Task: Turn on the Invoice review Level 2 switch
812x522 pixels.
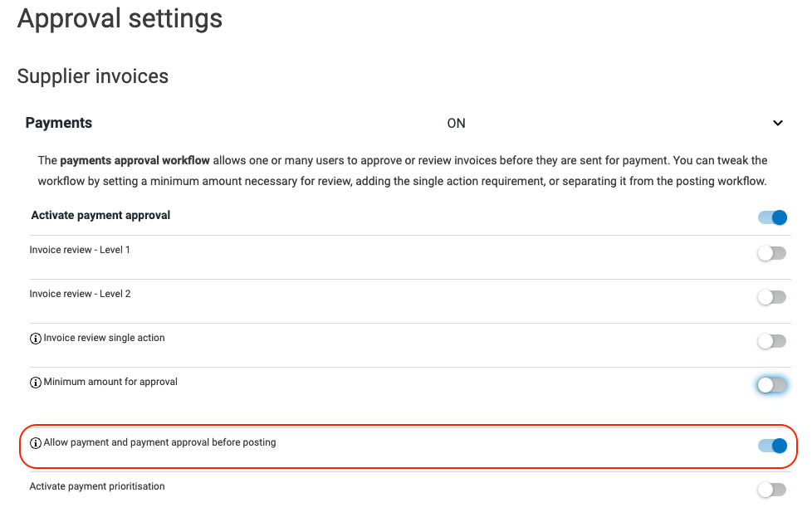Action: click(x=772, y=297)
